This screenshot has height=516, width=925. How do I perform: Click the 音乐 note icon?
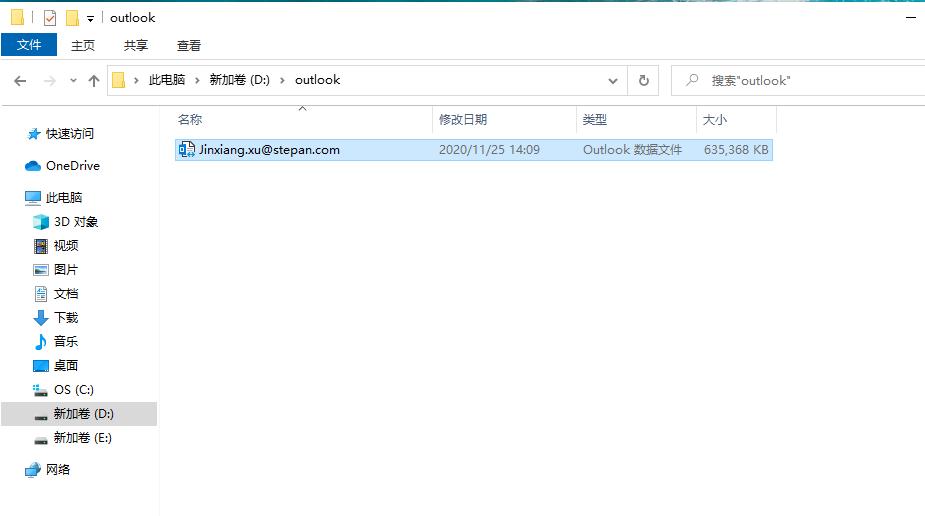tap(41, 341)
